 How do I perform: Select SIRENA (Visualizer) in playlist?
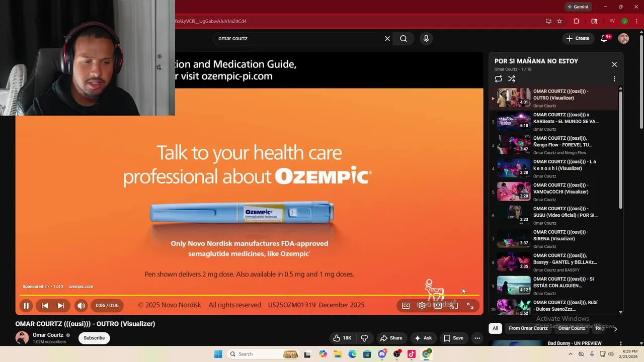coord(553,239)
